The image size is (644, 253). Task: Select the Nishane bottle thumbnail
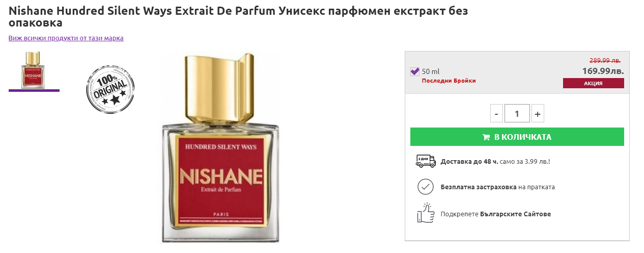[x=34, y=70]
